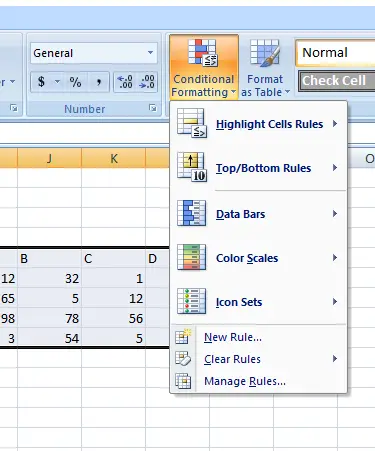Screen dimensions: 375x451
Task: Select Highlight Cells Rules menu item
Action: [x=258, y=124]
